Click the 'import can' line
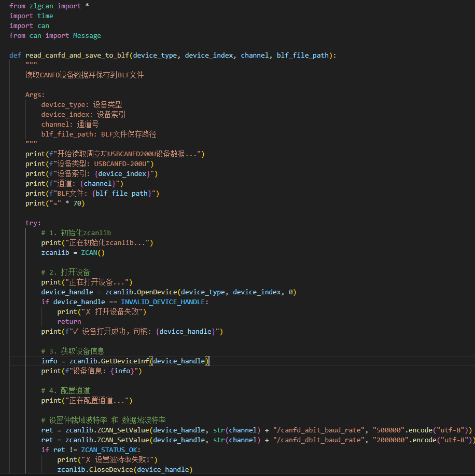475x476 pixels. click(29, 26)
